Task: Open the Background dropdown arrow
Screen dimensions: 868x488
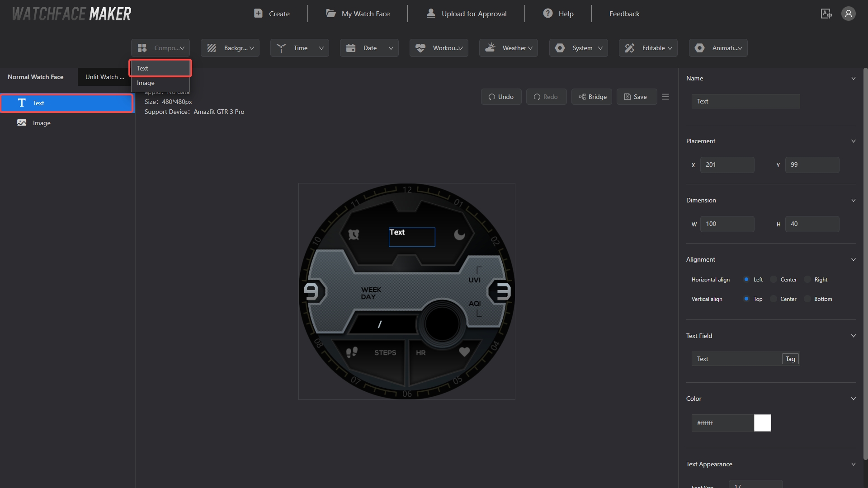Action: 252,48
